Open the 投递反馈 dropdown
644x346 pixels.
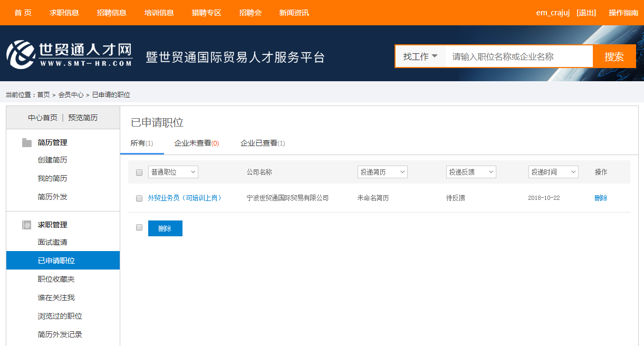tap(471, 172)
